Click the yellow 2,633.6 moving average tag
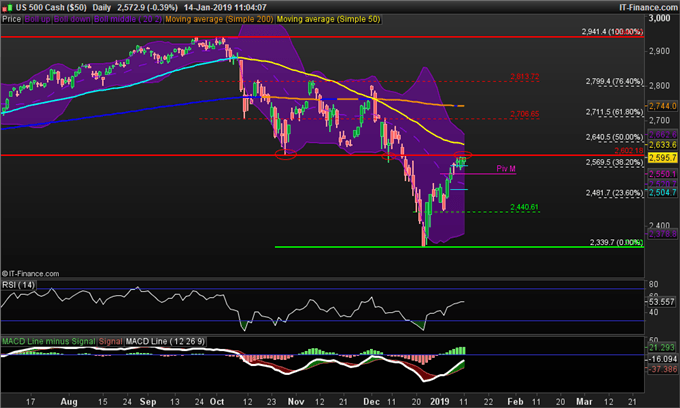 pos(663,145)
